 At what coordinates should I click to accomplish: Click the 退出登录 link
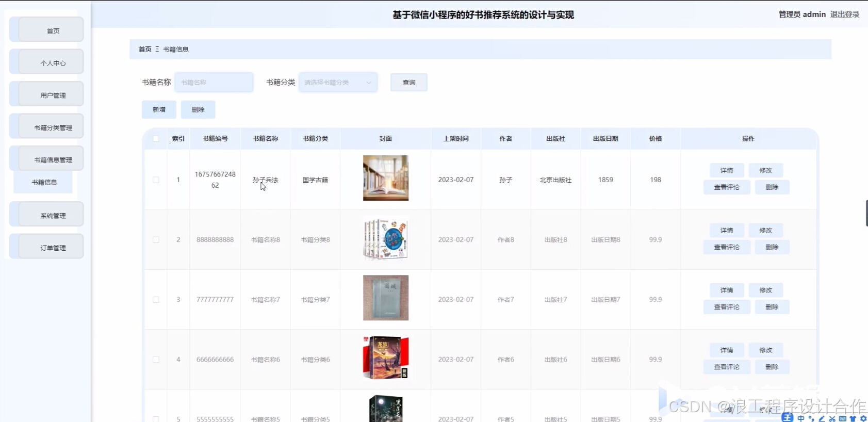844,14
